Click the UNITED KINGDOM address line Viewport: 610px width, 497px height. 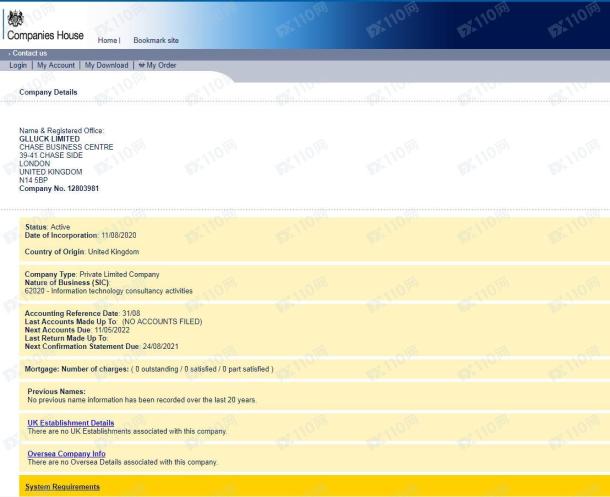(51, 172)
